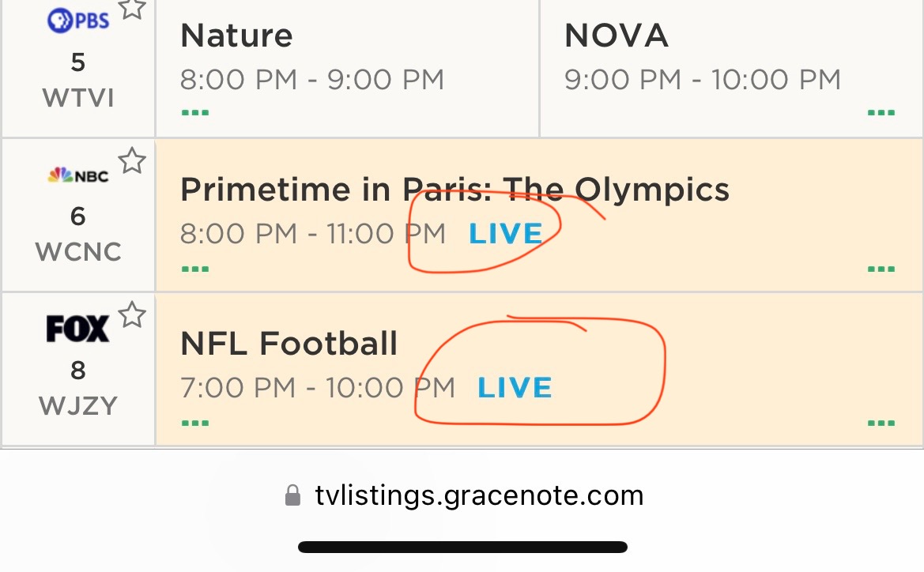Click left green ellipsis under NFL Football
Viewport: 924px width, 572px height.
[194, 423]
